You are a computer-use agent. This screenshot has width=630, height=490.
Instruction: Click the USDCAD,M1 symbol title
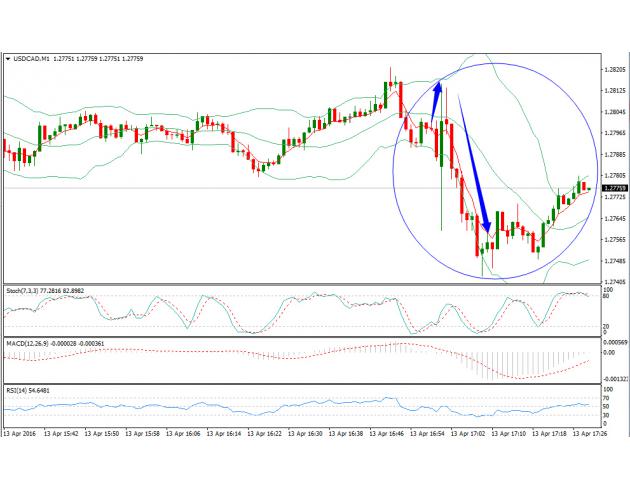[33, 59]
